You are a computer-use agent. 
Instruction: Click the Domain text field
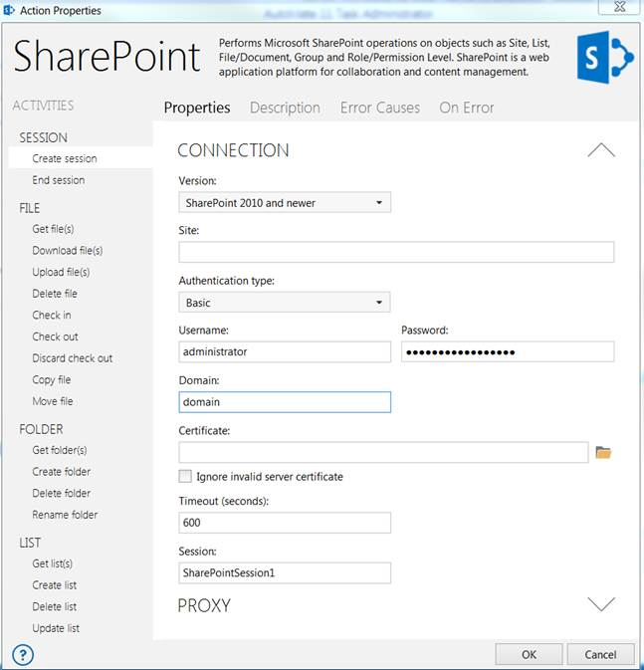click(x=285, y=402)
